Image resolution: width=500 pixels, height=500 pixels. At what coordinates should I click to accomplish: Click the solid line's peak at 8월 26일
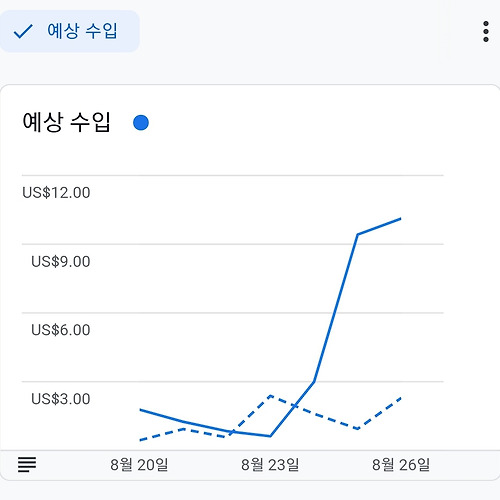[401, 219]
